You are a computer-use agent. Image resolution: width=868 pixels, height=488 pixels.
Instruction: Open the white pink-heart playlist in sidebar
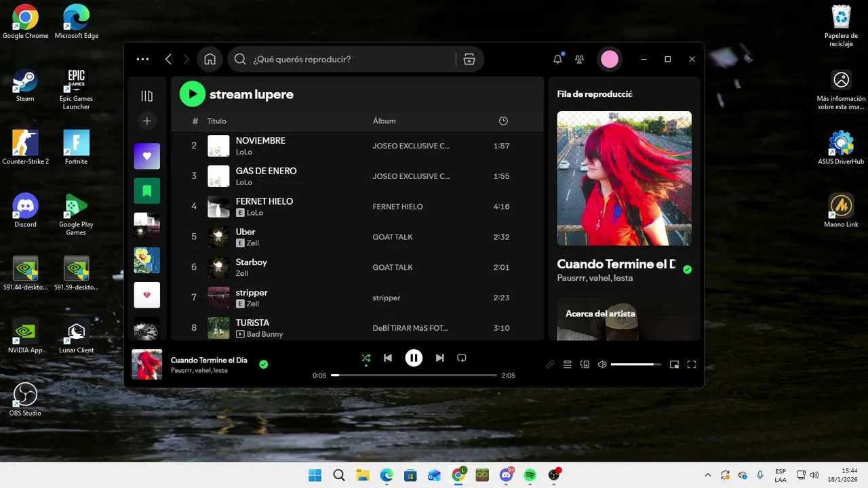pyautogui.click(x=147, y=295)
